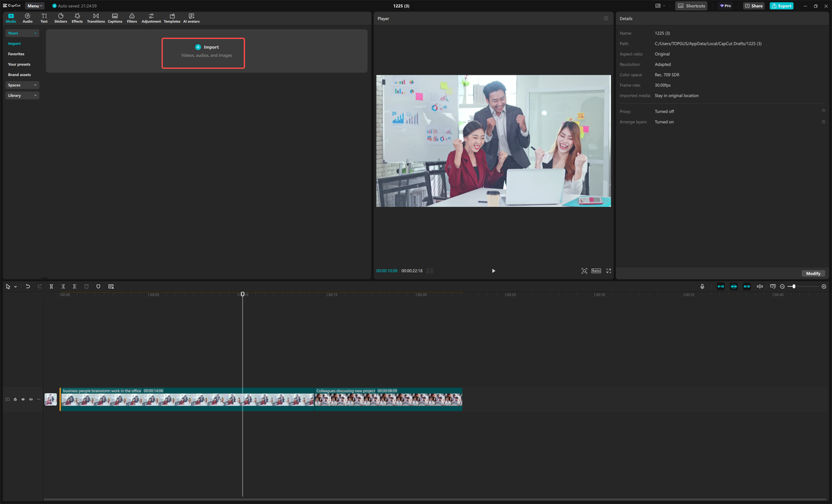Click the icon left of the zoom-out button
The width and height of the screenshot is (832, 504).
coord(773,286)
